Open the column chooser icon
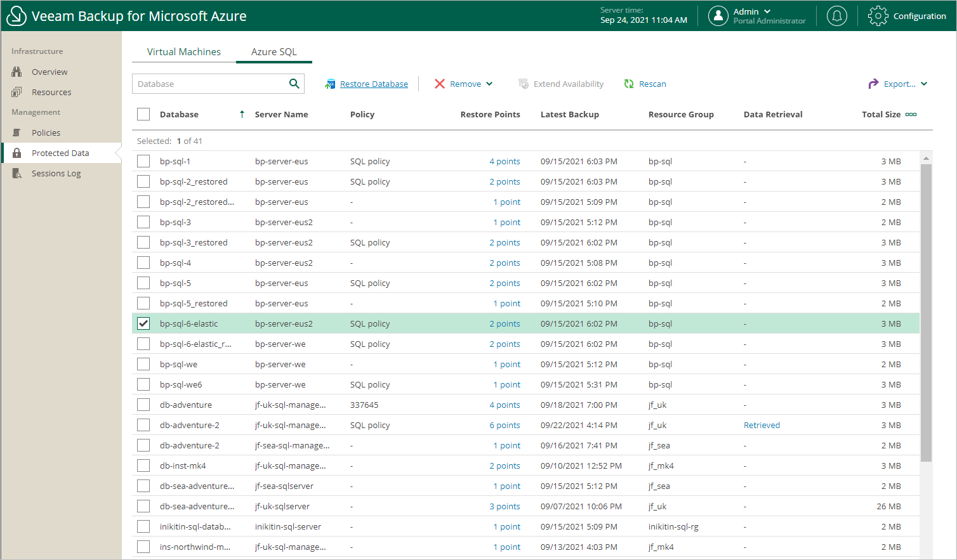The image size is (957, 560). coord(911,114)
